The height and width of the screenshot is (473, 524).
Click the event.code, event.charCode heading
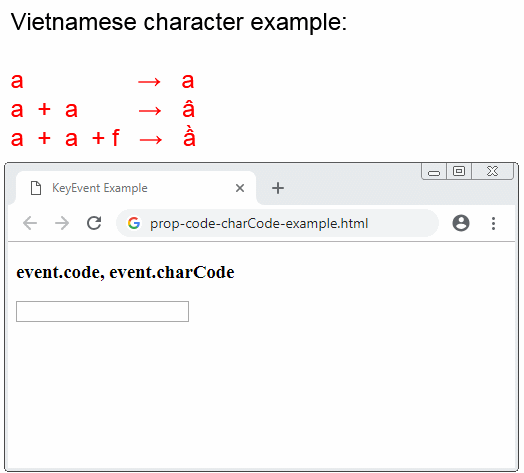click(x=125, y=272)
